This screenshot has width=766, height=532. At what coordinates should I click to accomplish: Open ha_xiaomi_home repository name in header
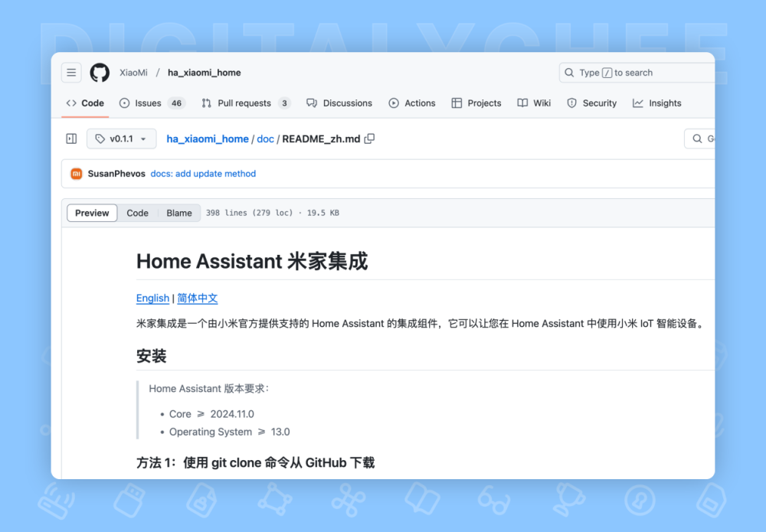[x=205, y=73]
